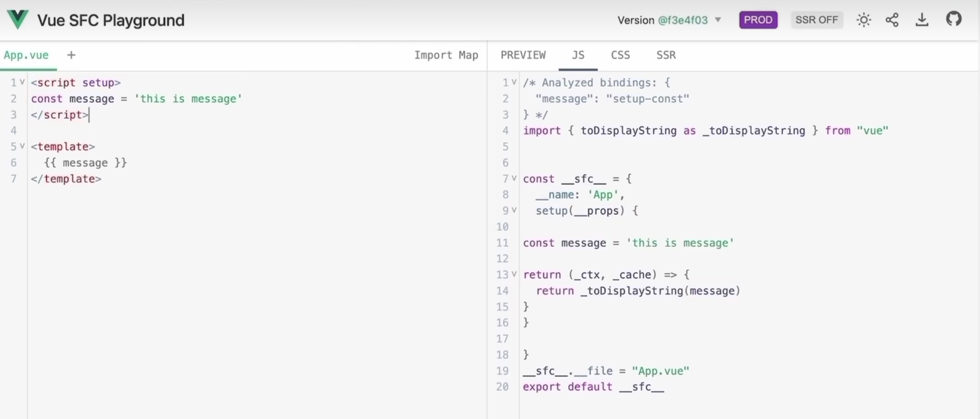Click _toDisplayString(message) return line
The image size is (980, 419).
(638, 291)
